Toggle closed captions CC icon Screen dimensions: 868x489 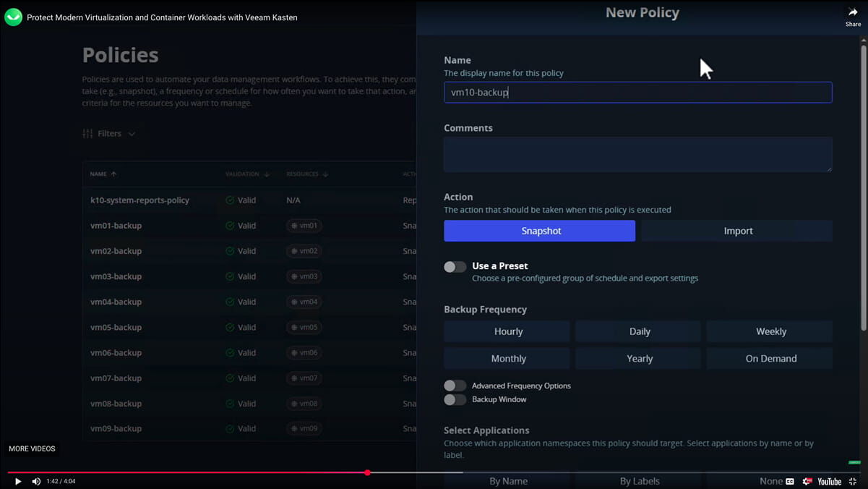(790, 481)
